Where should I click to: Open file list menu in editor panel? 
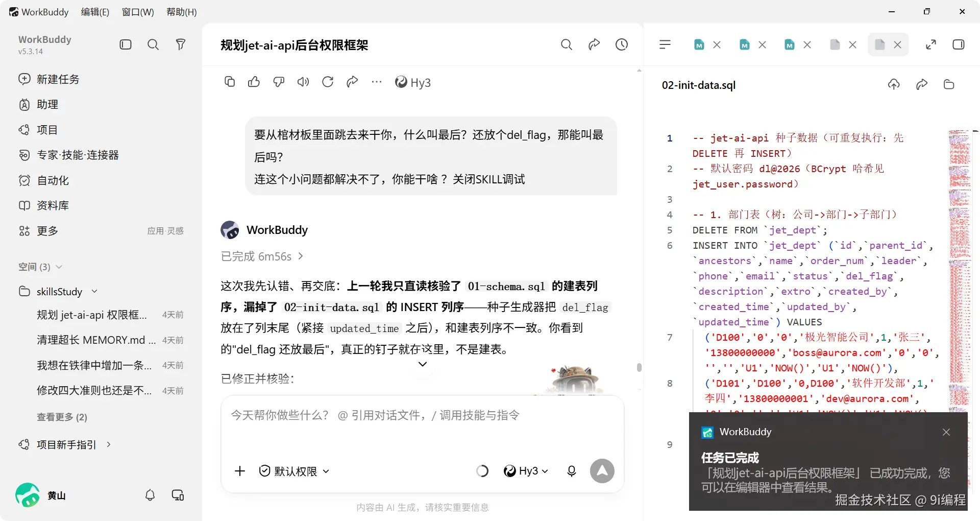(665, 44)
